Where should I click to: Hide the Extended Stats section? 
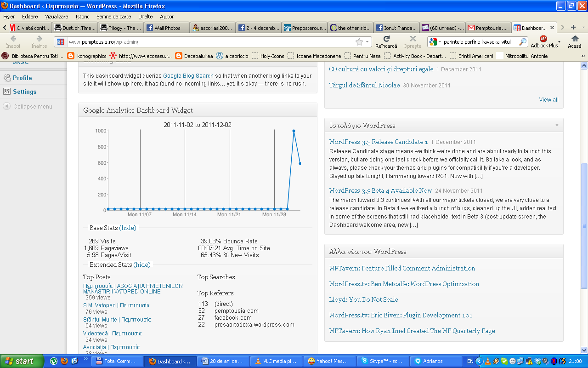[x=142, y=264]
